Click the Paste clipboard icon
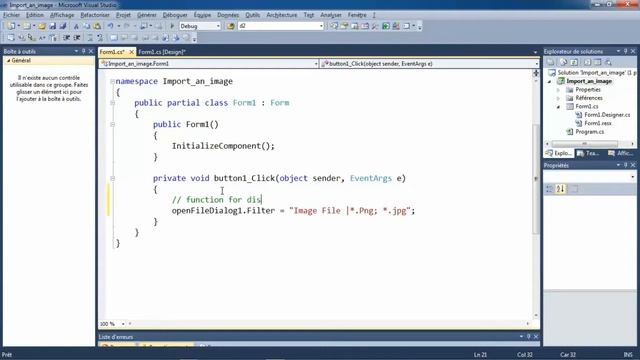 97,26
